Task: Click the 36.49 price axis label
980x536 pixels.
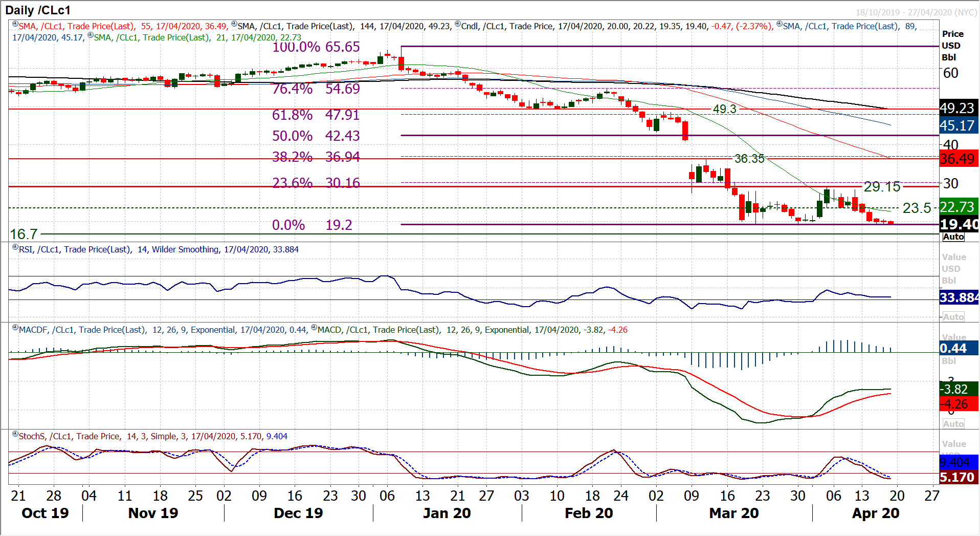Action: [959, 159]
